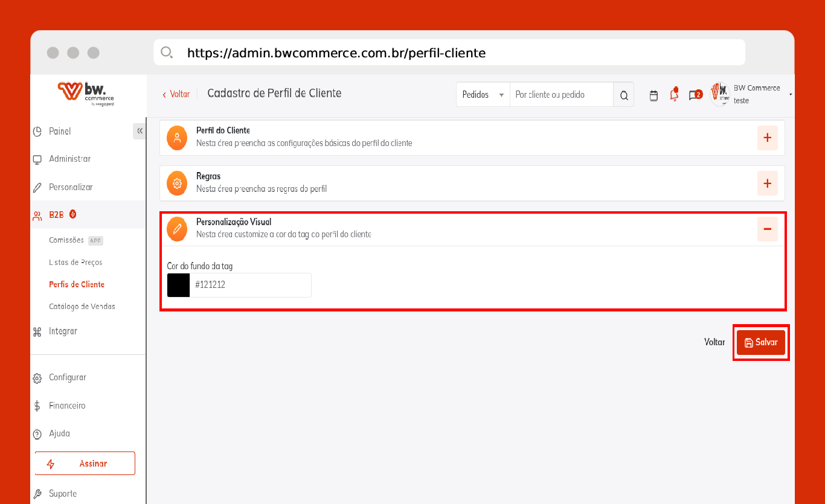Collapse the Personalização Visual section
825x504 pixels.
(x=767, y=229)
